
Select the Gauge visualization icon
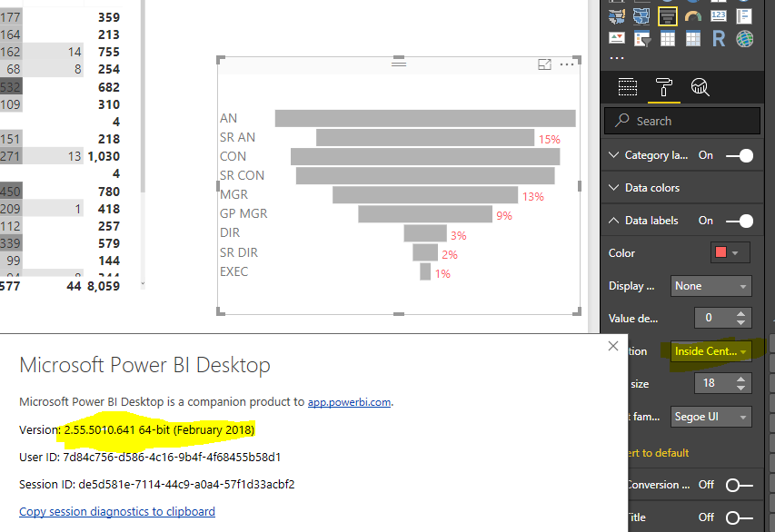pyautogui.click(x=693, y=16)
